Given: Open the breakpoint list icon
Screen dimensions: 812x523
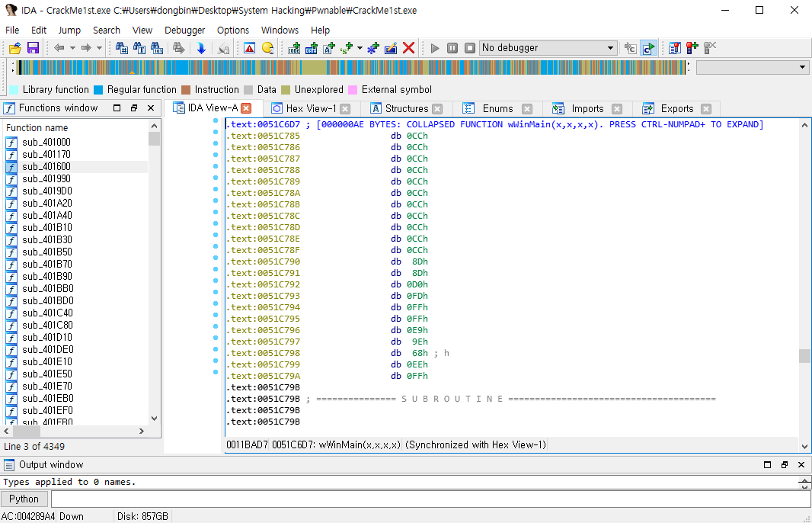Looking at the screenshot, I should click(674, 48).
